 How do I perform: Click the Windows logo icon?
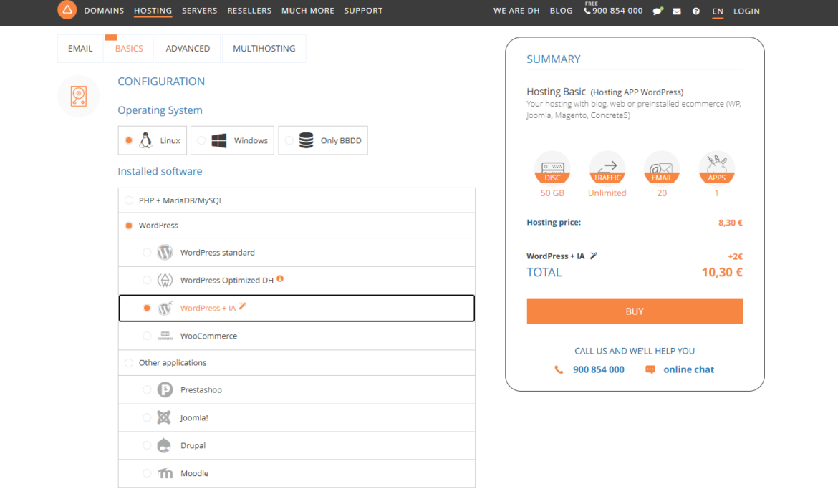(x=219, y=140)
